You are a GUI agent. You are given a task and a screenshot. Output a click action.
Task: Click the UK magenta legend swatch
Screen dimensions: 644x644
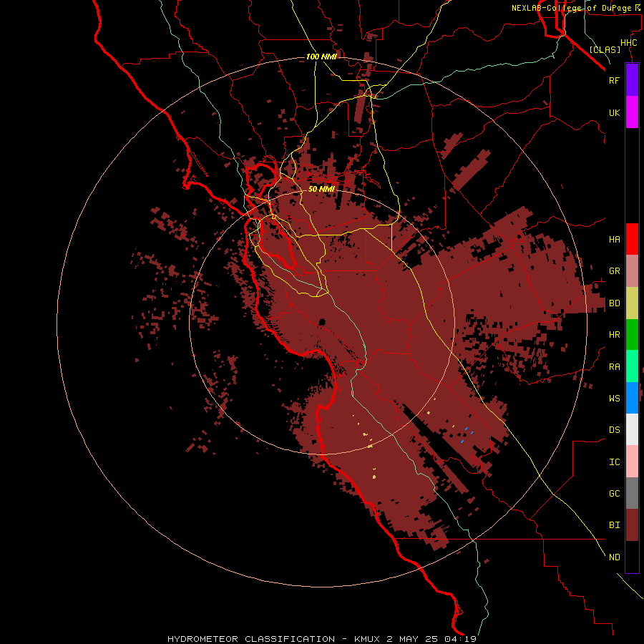click(632, 112)
